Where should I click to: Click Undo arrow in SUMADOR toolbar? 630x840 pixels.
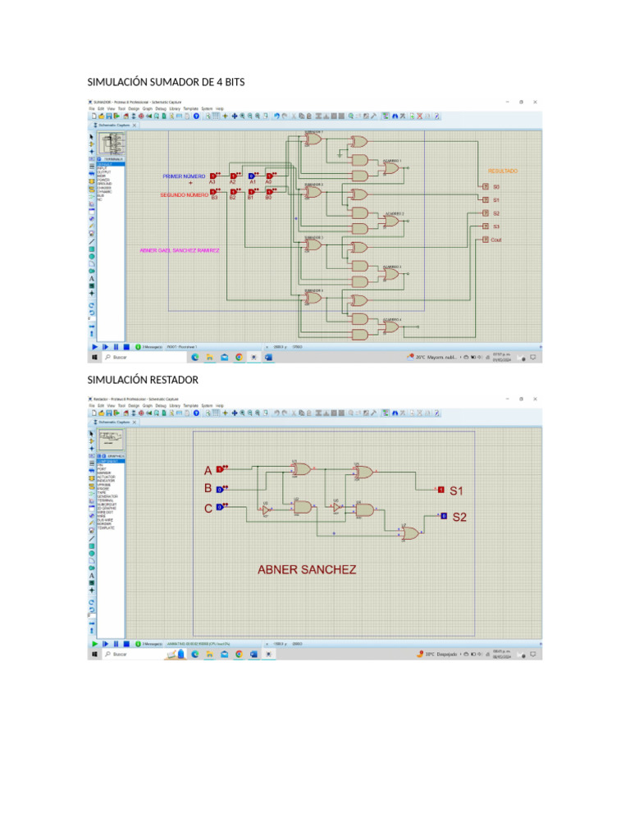[x=277, y=116]
